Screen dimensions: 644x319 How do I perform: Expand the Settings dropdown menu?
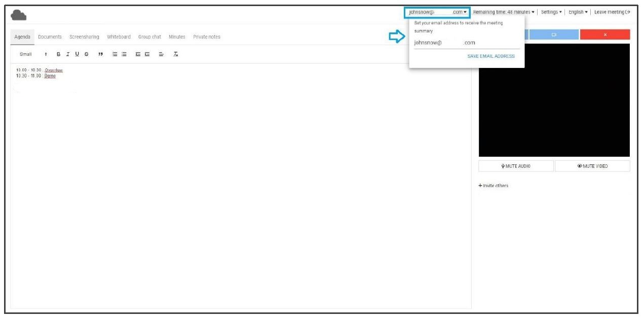(x=551, y=12)
